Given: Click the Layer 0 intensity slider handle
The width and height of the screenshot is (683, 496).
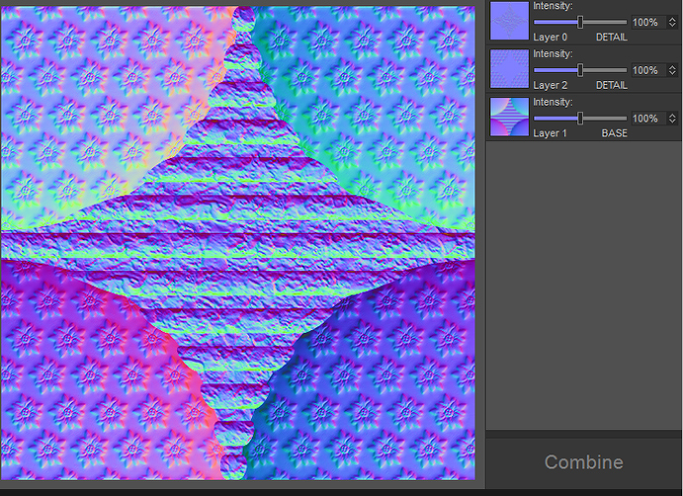Looking at the screenshot, I should [580, 22].
